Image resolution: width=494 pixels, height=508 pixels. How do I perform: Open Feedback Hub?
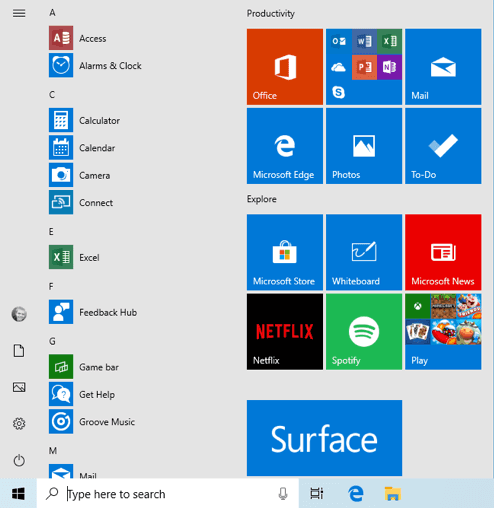pos(93,312)
